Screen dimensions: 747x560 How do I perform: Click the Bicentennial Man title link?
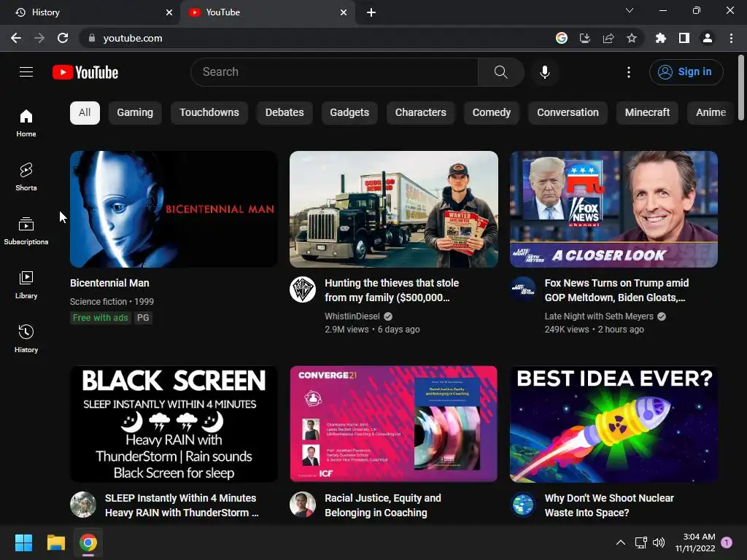coord(109,283)
